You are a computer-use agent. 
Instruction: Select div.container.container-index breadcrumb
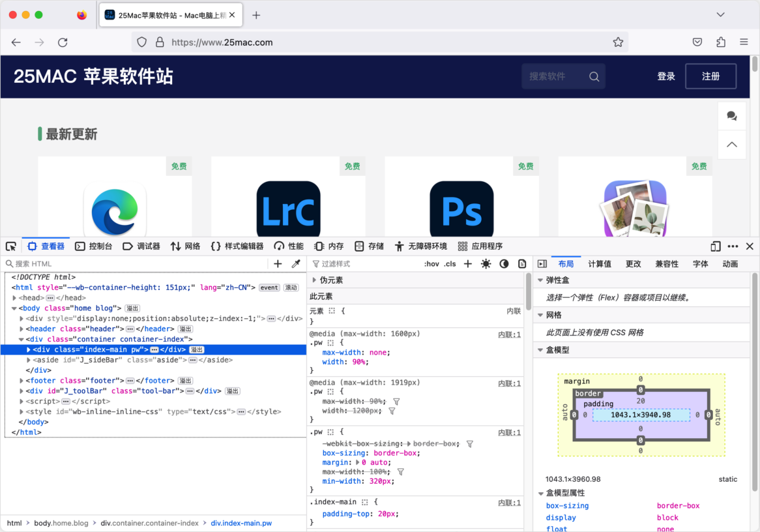coord(149,524)
